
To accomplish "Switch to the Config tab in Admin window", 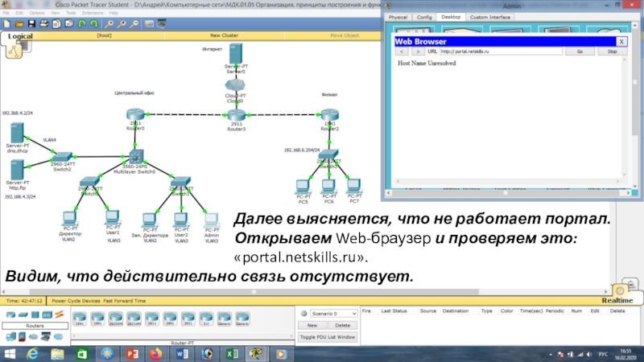I will tap(424, 17).
